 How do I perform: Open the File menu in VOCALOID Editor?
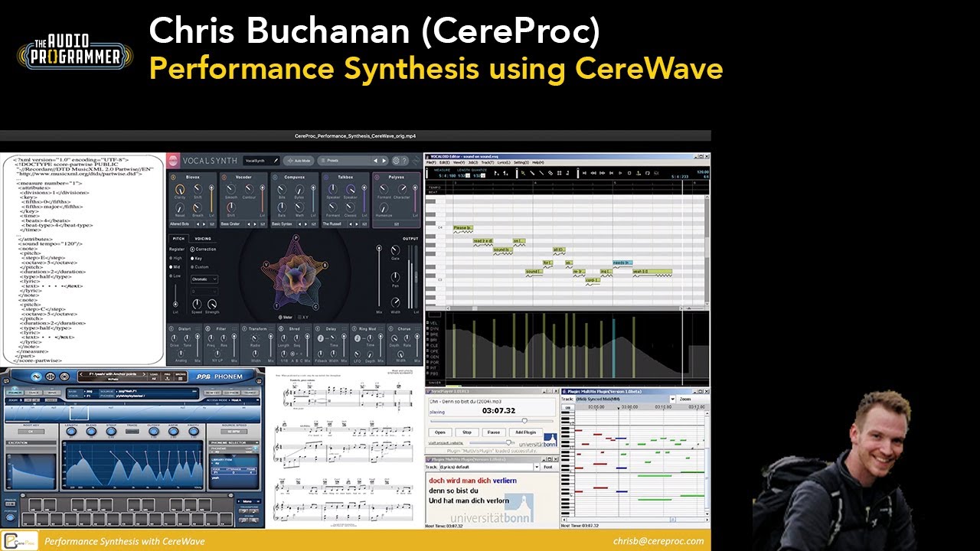[431, 162]
